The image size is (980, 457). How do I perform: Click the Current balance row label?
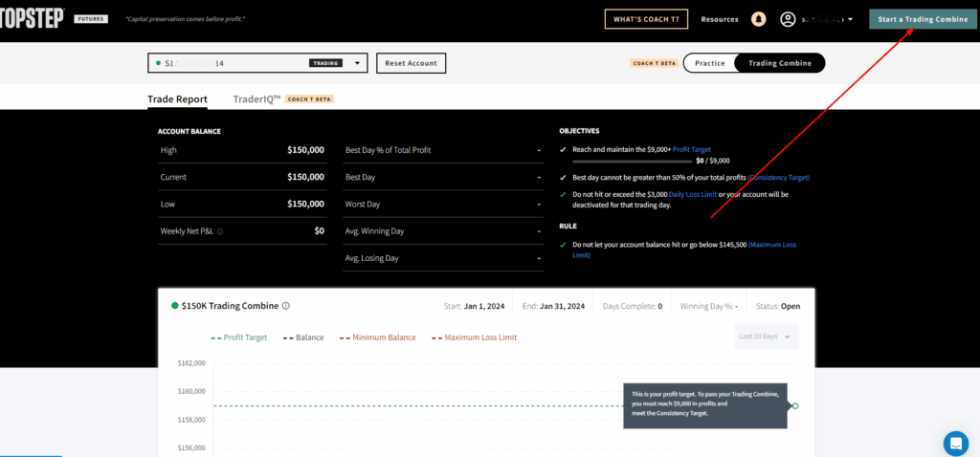(x=173, y=177)
